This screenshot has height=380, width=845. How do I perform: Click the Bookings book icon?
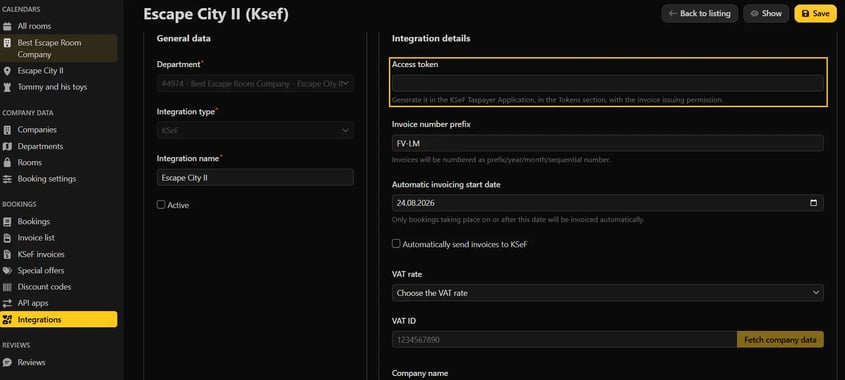(x=8, y=222)
